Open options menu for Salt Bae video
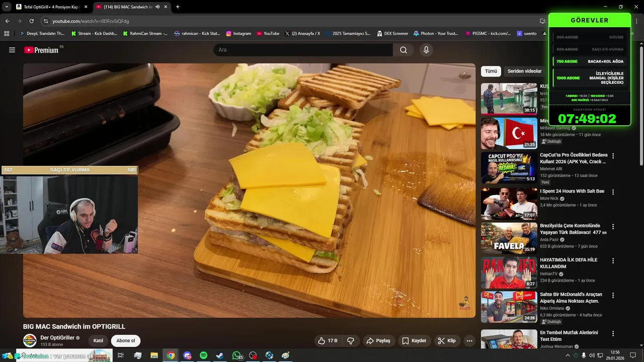The image size is (644, 362). coord(613,192)
